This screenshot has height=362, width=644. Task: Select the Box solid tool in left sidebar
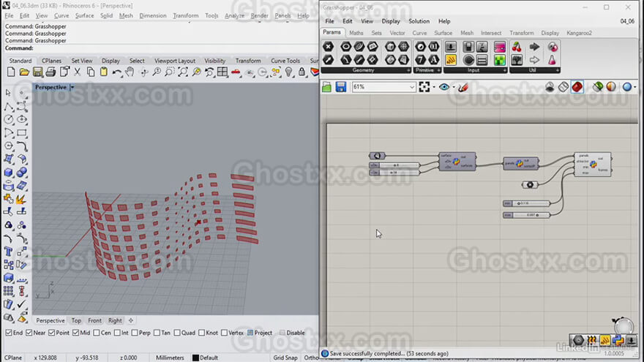pos(9,173)
